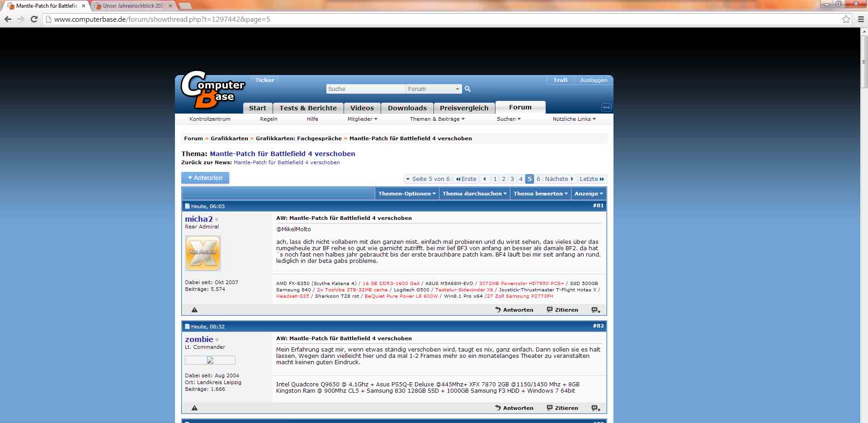This screenshot has width=868, height=423.
Task: Multi-quote icon on post #81
Action: click(596, 310)
